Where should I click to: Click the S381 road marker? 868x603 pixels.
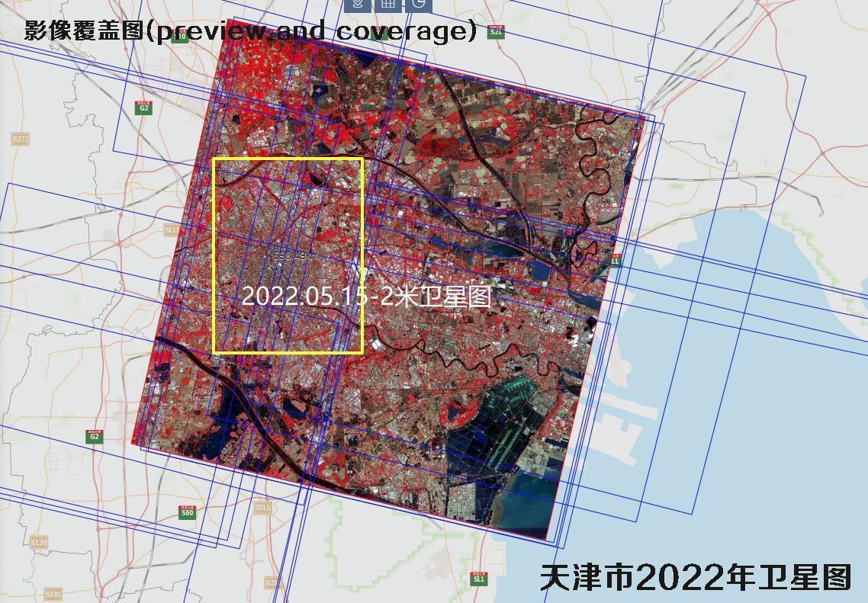coord(53,594)
